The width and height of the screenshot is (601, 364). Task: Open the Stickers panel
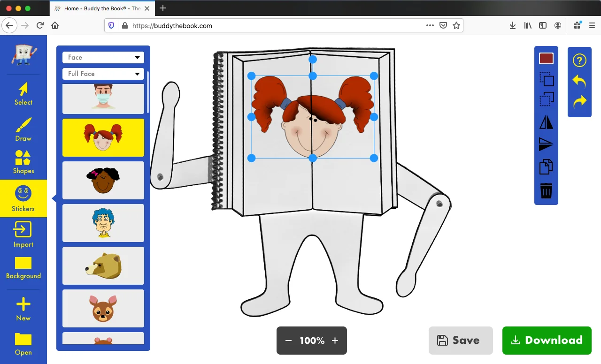pos(23,198)
